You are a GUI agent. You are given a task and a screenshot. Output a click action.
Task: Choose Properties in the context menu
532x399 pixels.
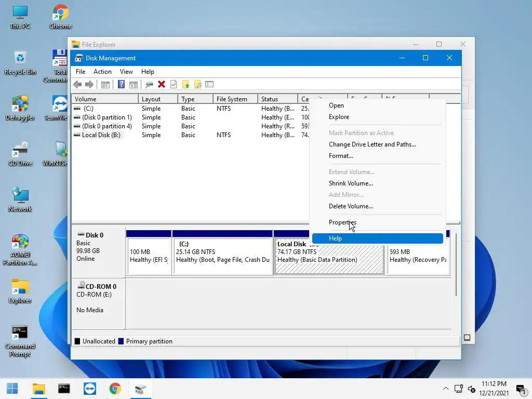[x=378, y=222]
